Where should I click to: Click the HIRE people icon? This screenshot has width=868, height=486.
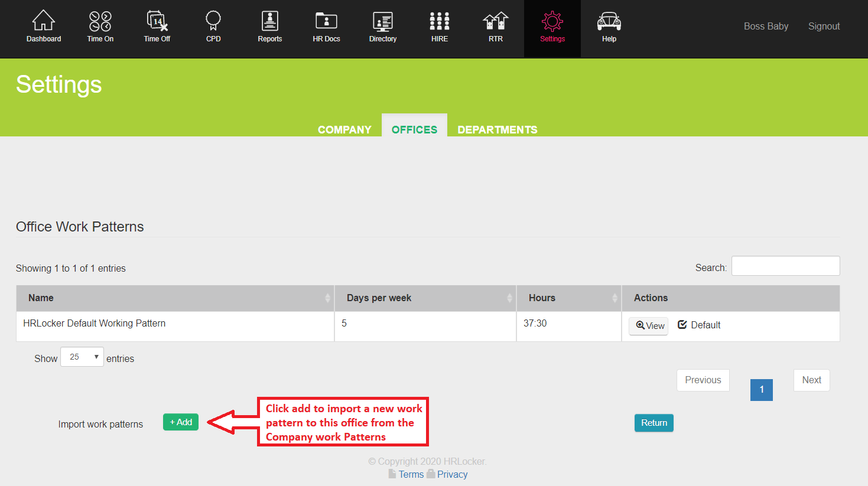click(440, 21)
